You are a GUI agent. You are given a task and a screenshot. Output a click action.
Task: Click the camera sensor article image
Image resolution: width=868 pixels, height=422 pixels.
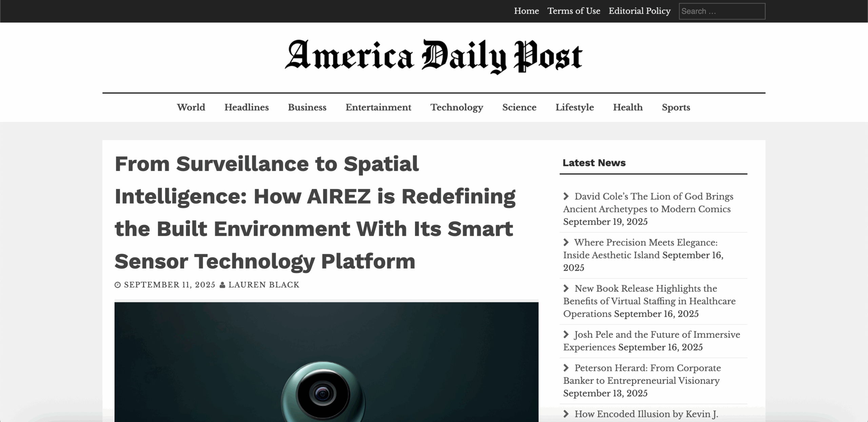click(326, 362)
